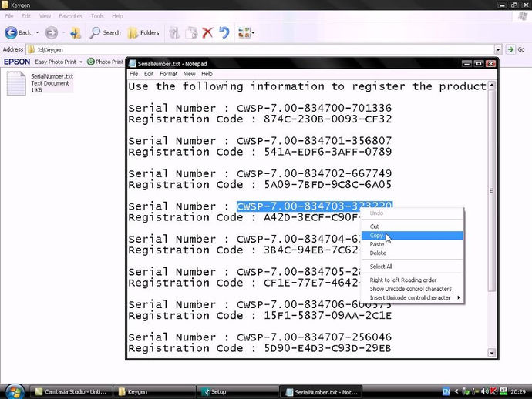The image size is (532, 399).
Task: Click registration code 15F1-5837-09AA-2C1E
Action: tap(328, 315)
